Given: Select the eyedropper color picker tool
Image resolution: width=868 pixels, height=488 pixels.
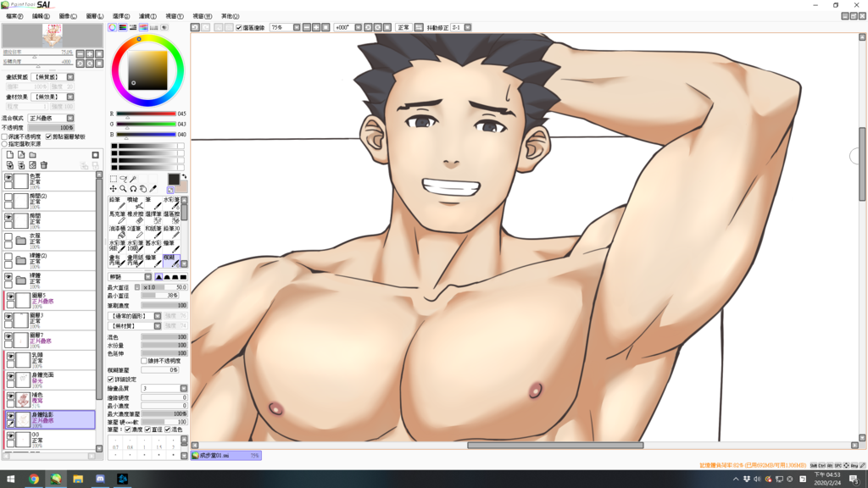Looking at the screenshot, I should 153,189.
